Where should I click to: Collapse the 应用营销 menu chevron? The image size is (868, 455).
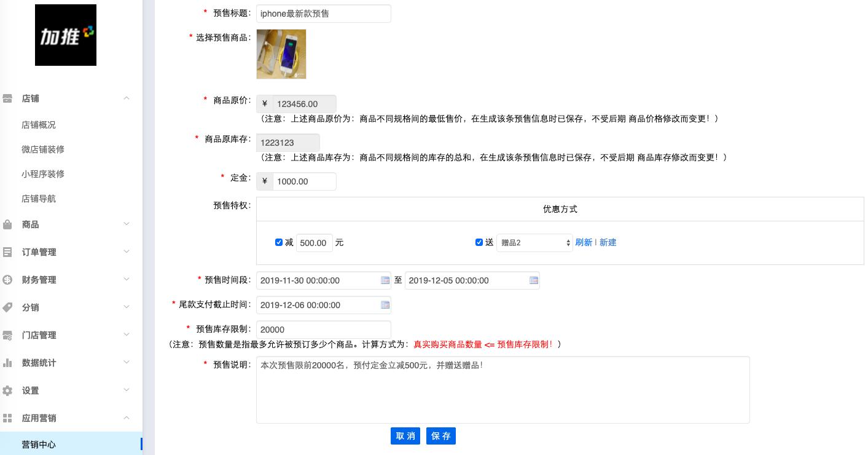tap(127, 418)
